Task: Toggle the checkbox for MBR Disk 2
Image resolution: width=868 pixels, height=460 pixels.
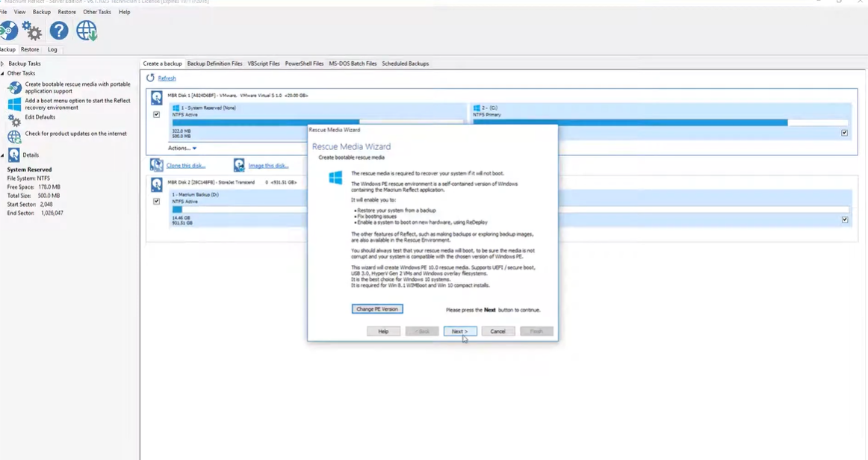Action: point(156,201)
